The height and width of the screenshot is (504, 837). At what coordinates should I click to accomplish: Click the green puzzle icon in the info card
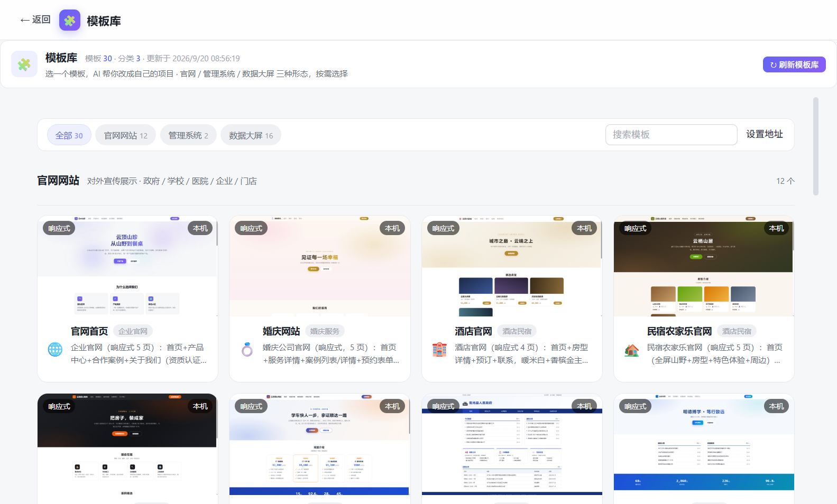point(24,64)
